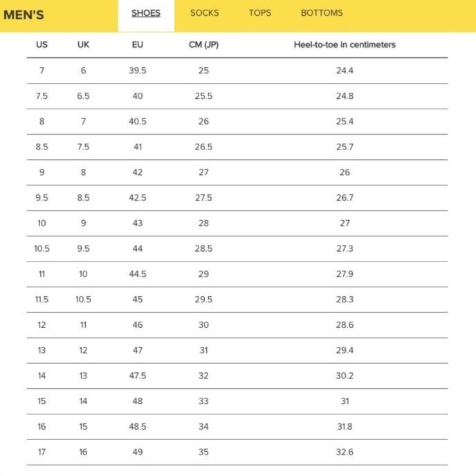Click heel-to-toe value 24.4
This screenshot has height=476, width=476.
[345, 71]
